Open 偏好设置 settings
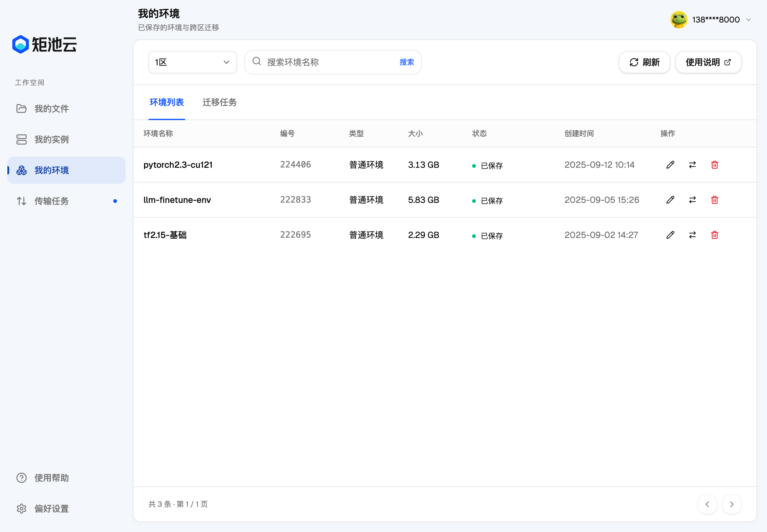Image resolution: width=767 pixels, height=532 pixels. click(66, 509)
